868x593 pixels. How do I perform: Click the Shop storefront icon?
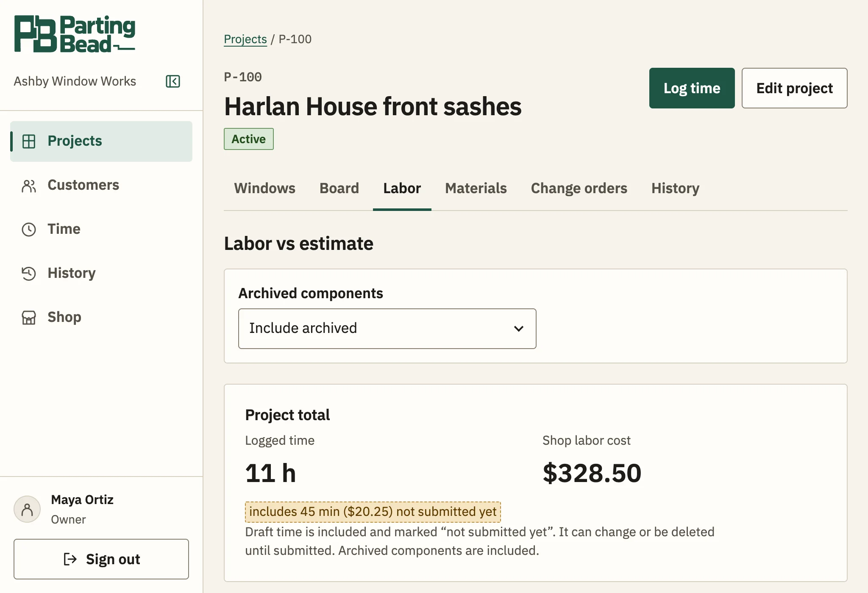pyautogui.click(x=29, y=318)
